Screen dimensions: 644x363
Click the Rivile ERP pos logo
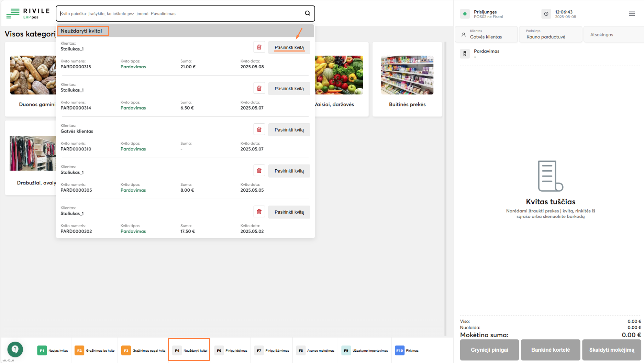click(28, 14)
